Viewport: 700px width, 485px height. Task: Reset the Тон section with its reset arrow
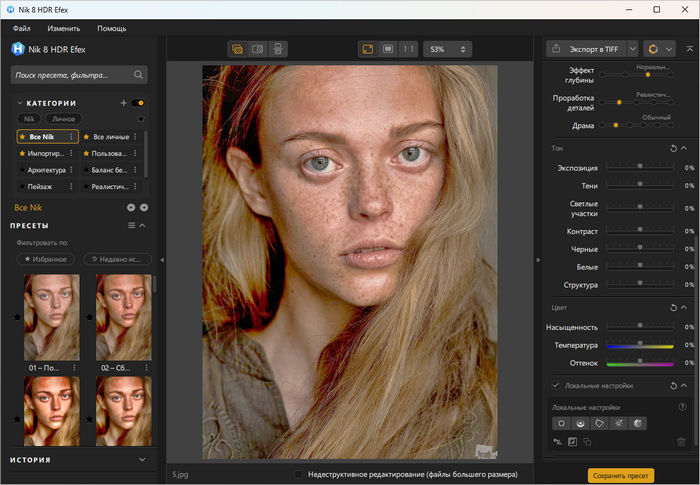click(673, 148)
